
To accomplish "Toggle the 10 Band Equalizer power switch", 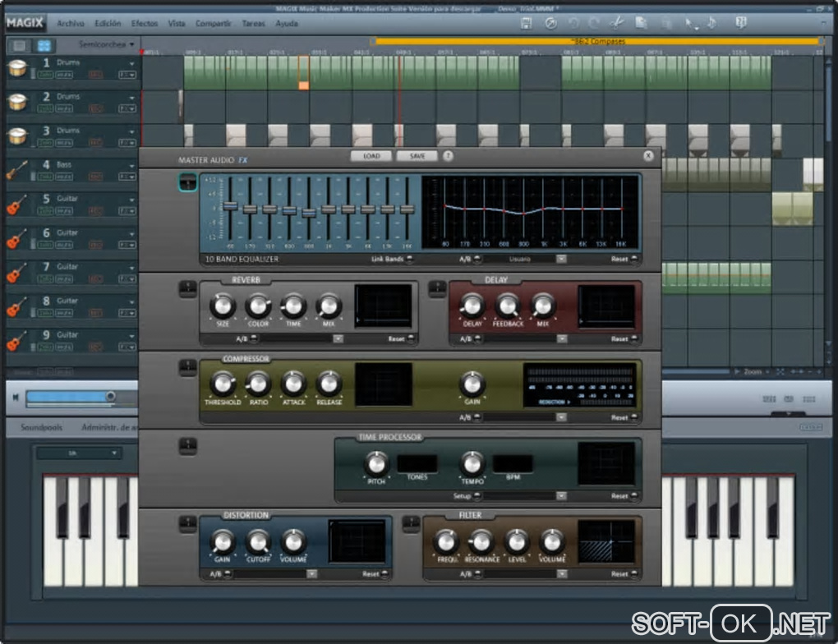I will pos(187,182).
